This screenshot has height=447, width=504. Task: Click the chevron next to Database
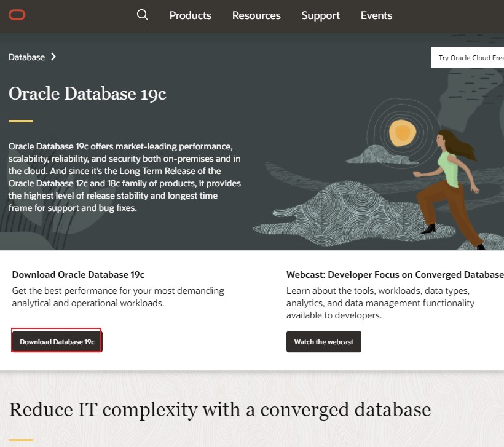pos(53,57)
